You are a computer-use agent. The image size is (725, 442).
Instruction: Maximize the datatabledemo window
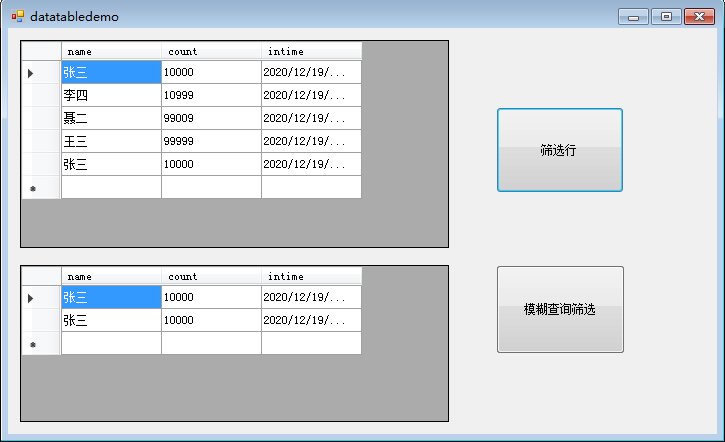point(666,17)
